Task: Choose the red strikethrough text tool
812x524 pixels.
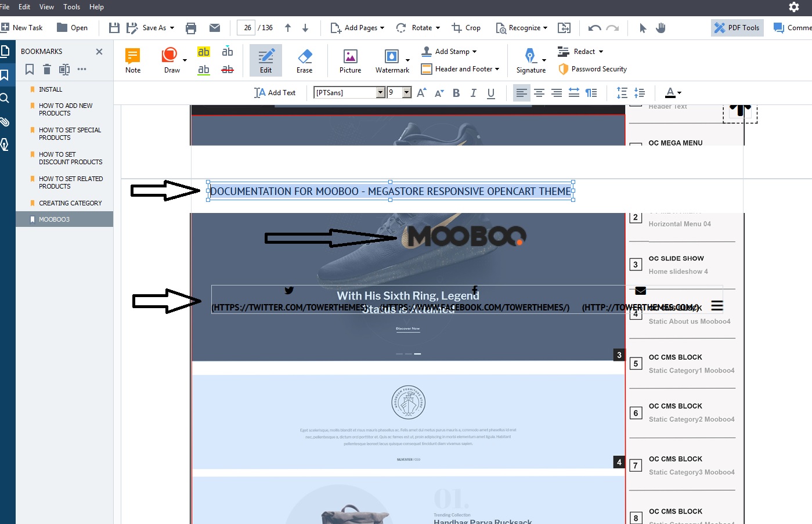Action: 228,70
